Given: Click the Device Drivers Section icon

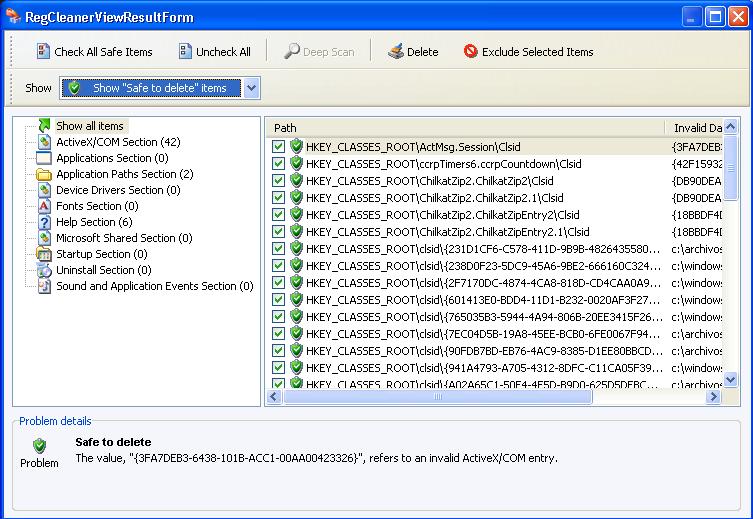Looking at the screenshot, I should (x=44, y=190).
